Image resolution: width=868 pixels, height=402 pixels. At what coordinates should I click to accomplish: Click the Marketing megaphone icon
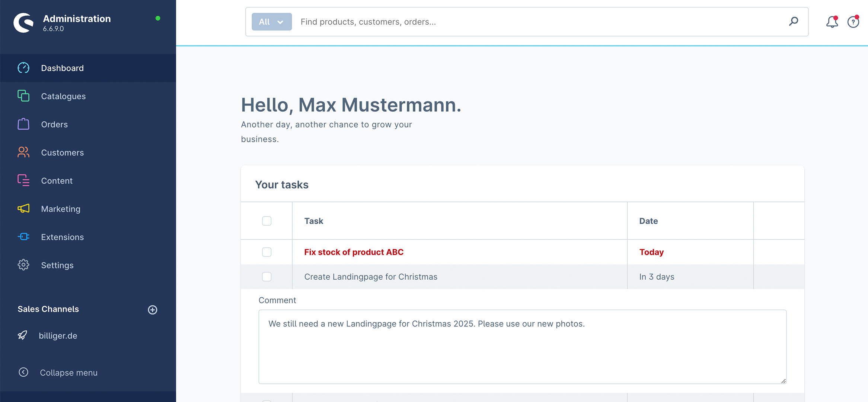pos(23,208)
